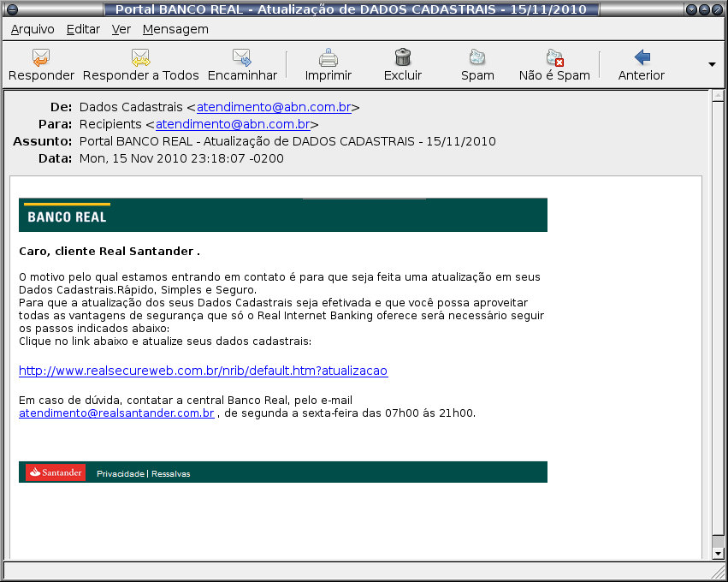Click sender address in De field
The width and height of the screenshot is (728, 582).
point(274,107)
